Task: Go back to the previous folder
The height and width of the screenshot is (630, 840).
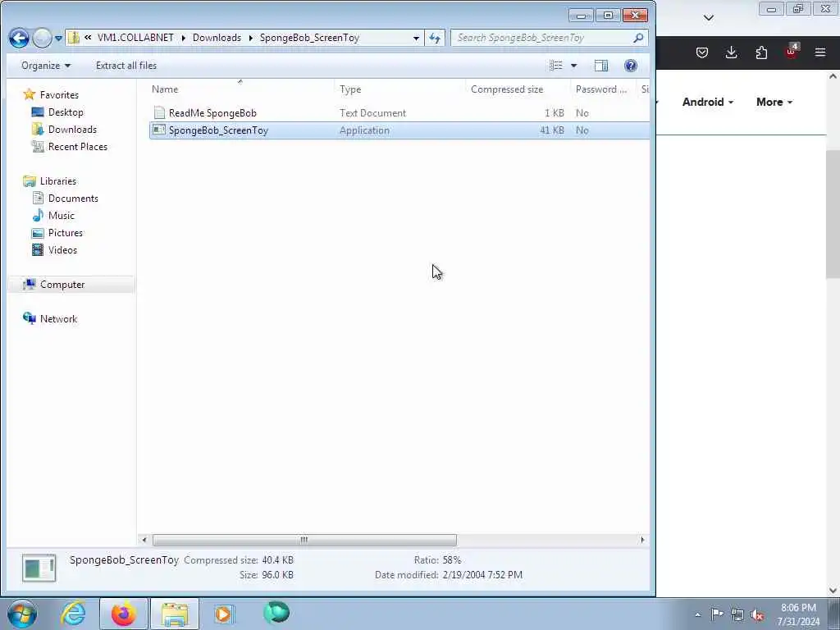Action: pos(19,38)
